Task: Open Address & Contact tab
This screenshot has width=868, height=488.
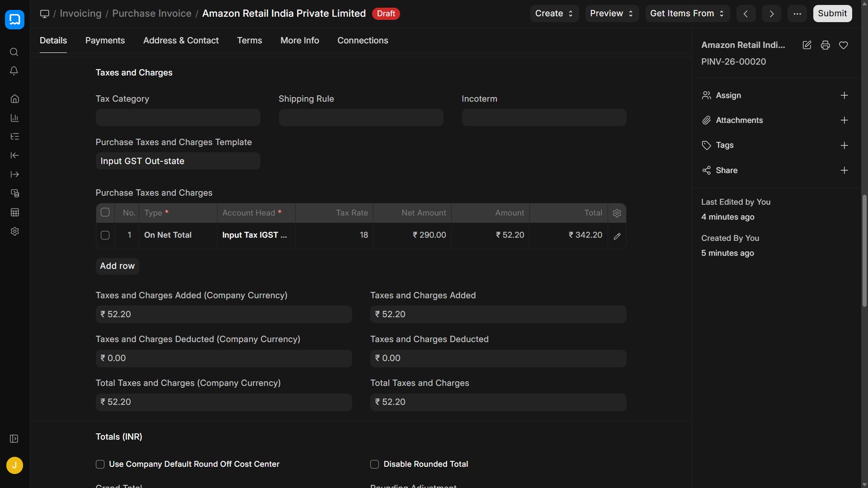Action: [181, 41]
